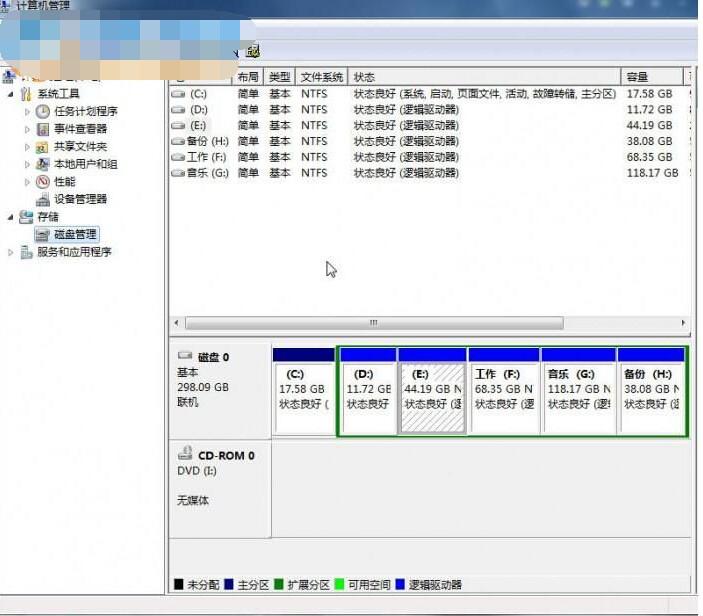
Task: Select the 备份 (H:) partition block
Action: pos(651,390)
